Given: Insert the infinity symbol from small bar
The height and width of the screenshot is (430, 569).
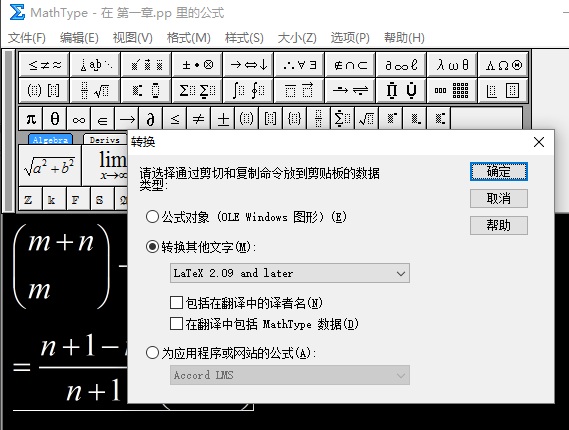Looking at the screenshot, I should pyautogui.click(x=79, y=119).
